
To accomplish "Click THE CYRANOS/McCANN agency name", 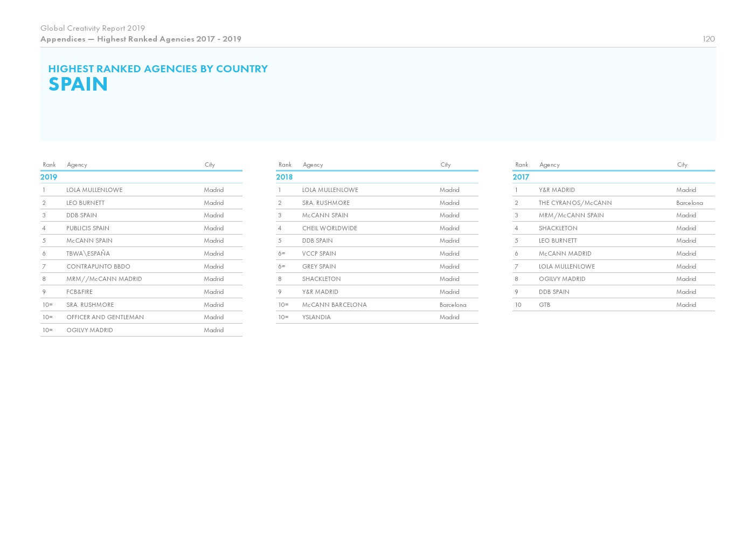I will pos(575,203).
